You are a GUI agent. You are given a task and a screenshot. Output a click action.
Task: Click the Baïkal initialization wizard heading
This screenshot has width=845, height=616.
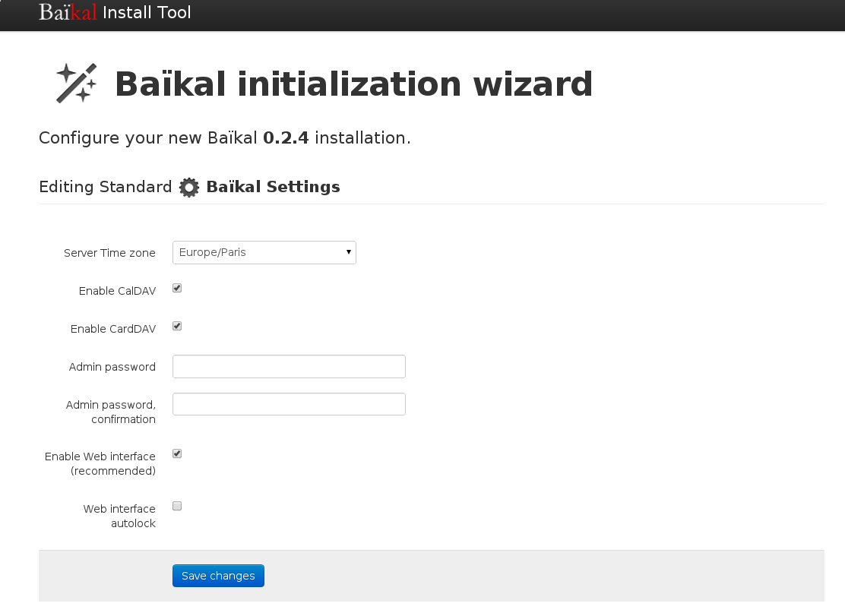point(353,84)
